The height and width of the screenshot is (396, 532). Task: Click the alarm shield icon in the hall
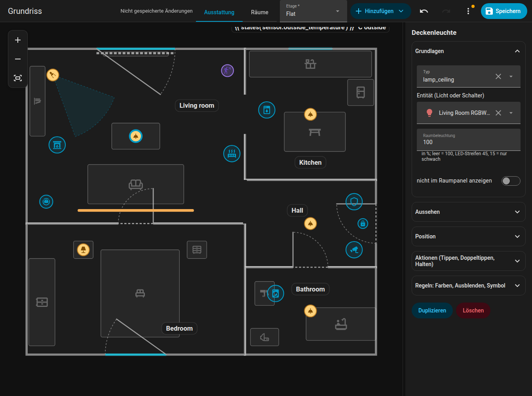354,202
